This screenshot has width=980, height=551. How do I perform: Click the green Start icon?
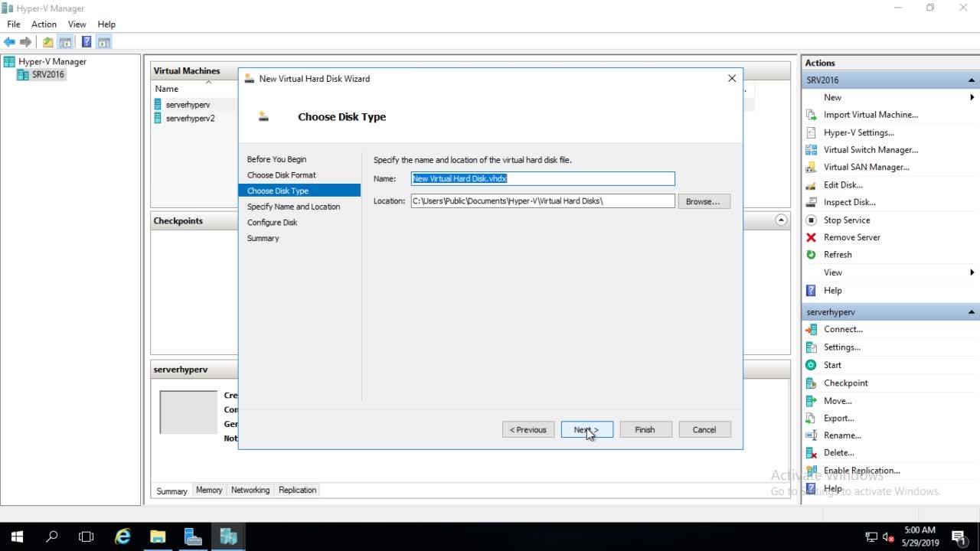pos(811,365)
